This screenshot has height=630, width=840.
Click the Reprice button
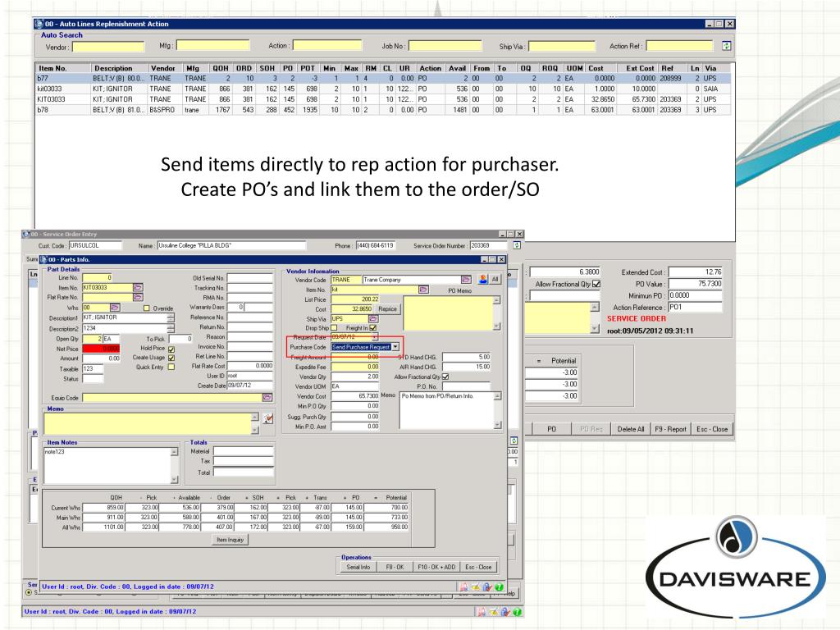[x=387, y=309]
